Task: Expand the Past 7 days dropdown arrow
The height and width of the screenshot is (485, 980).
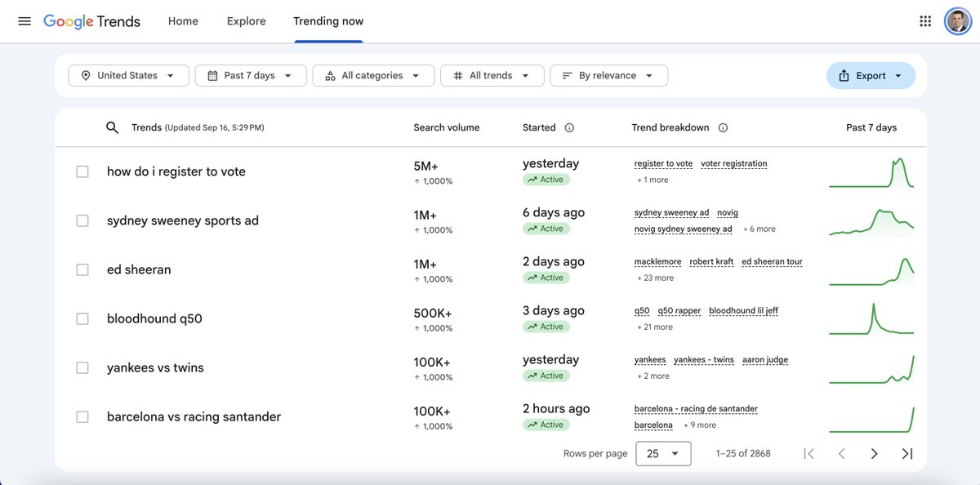Action: coord(288,76)
